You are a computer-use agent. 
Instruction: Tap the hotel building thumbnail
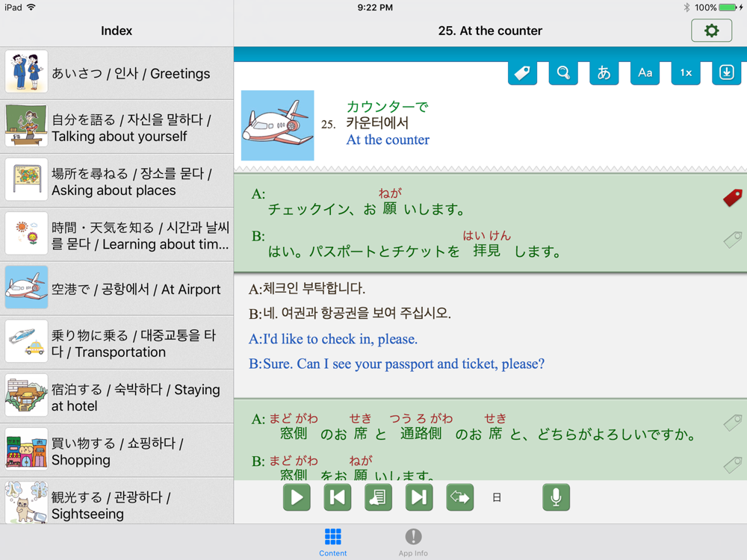pos(26,395)
